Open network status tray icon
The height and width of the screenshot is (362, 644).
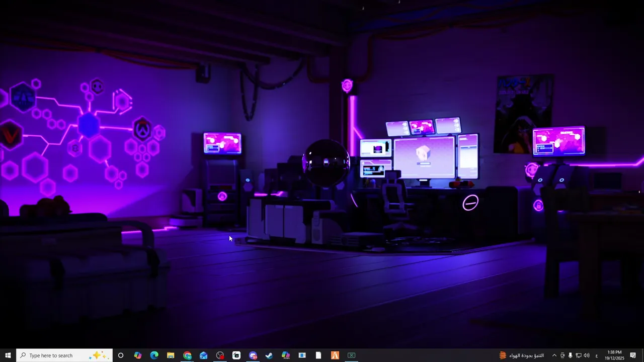[x=578, y=355]
